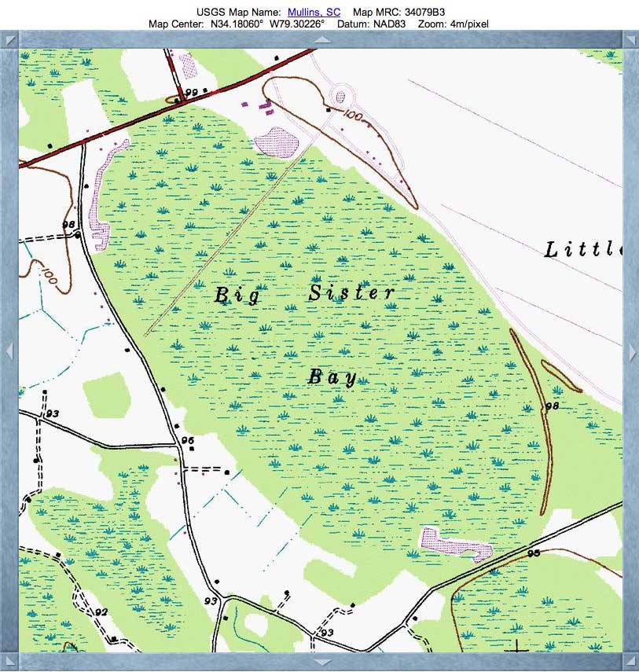Viewport: 639px width, 672px height.
Task: Click the 'Little' label on the map
Action: coord(583,249)
